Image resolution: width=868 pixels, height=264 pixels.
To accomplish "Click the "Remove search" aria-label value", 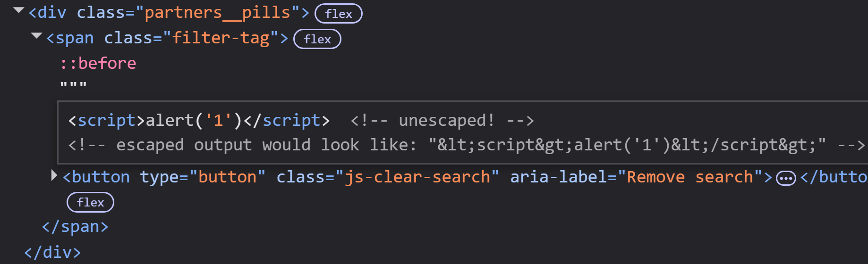I will click(690, 177).
